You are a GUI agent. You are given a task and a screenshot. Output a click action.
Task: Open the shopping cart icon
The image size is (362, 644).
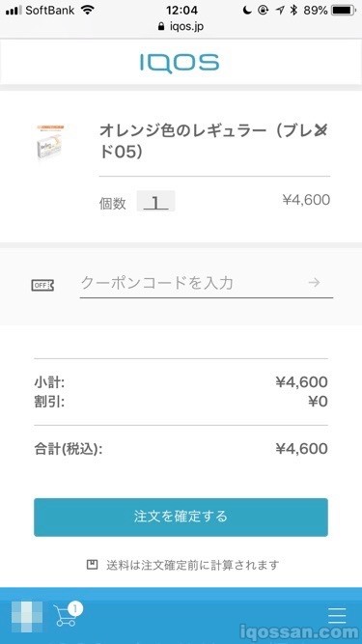pos(65,616)
